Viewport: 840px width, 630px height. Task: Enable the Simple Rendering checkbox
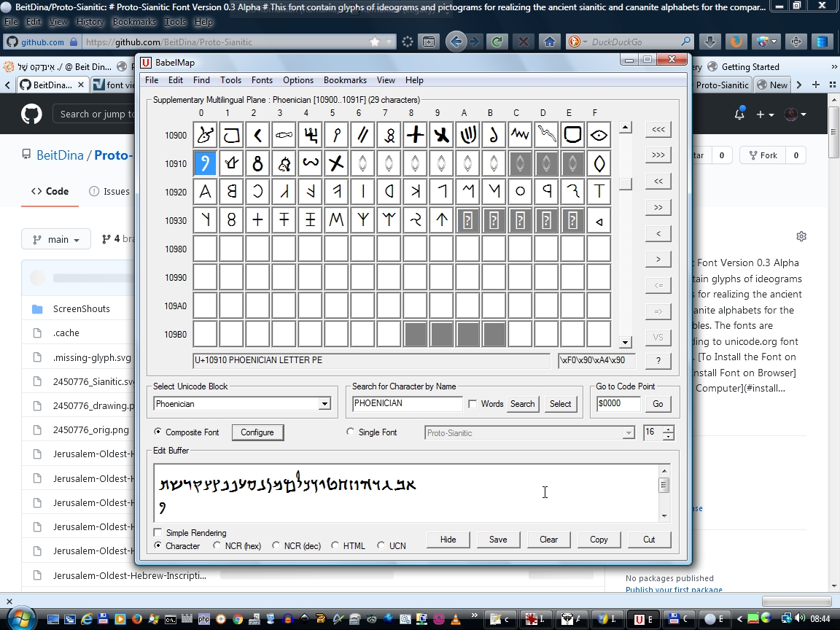click(x=157, y=532)
